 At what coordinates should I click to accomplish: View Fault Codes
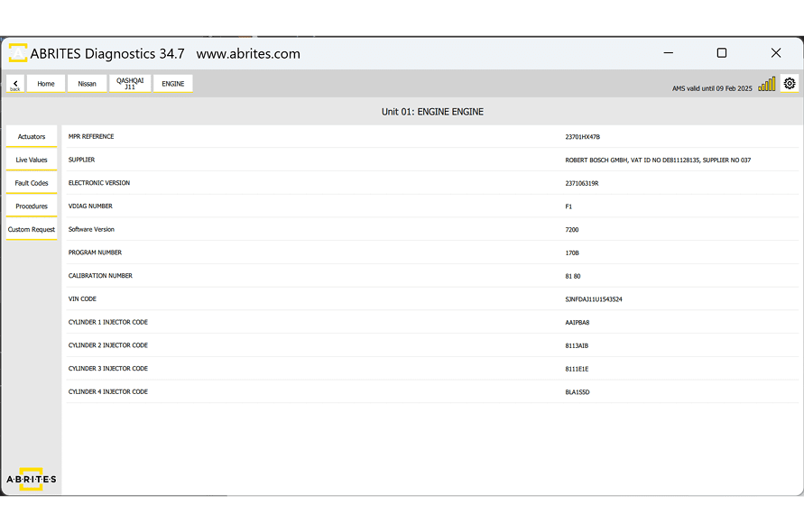point(32,183)
